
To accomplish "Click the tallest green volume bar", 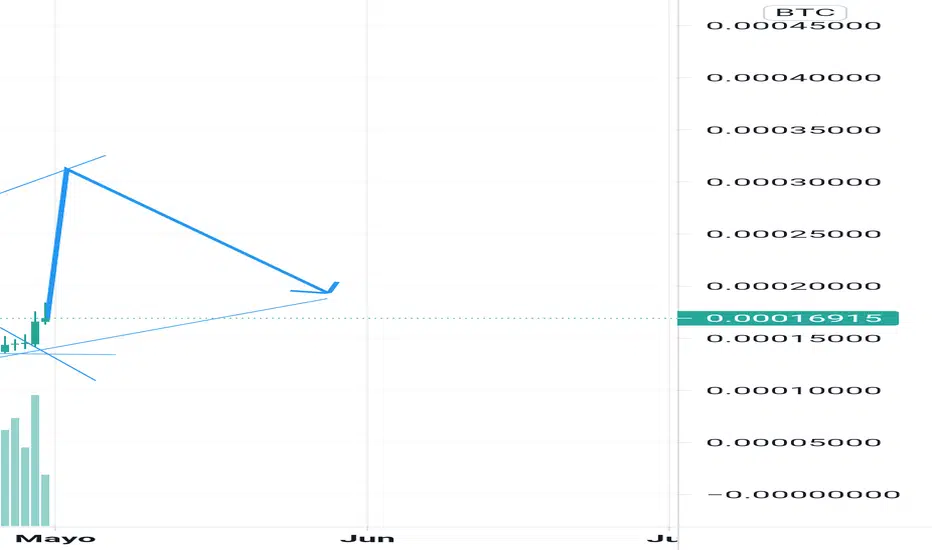I will tap(35, 459).
